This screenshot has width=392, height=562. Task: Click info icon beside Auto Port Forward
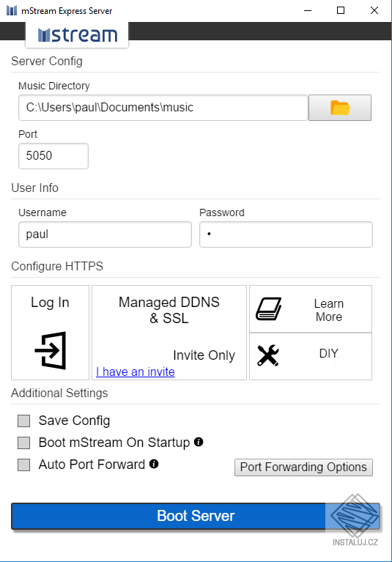click(x=154, y=464)
